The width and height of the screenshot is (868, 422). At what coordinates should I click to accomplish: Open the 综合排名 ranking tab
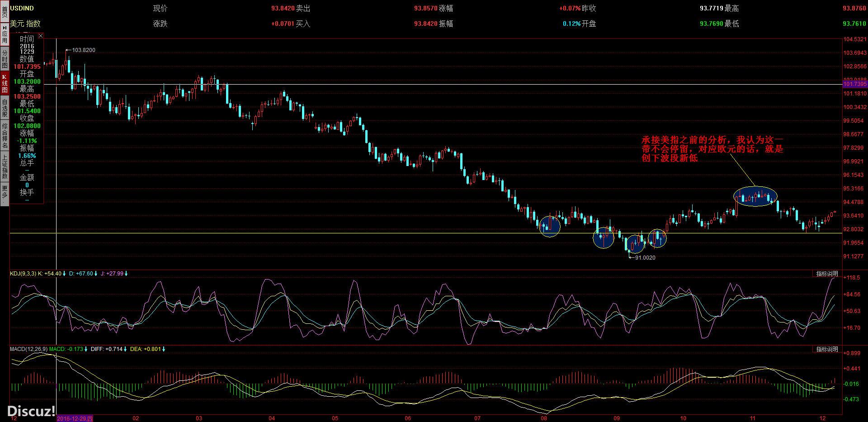(x=5, y=136)
